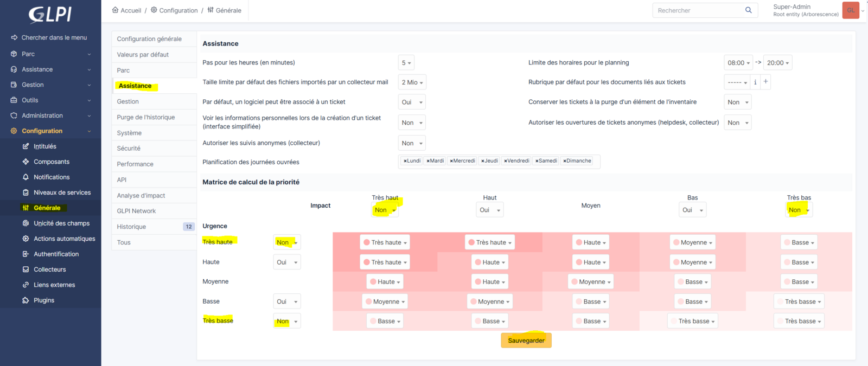Viewport: 868px width, 366px height.
Task: Remove Lundi from working days
Action: tap(405, 161)
